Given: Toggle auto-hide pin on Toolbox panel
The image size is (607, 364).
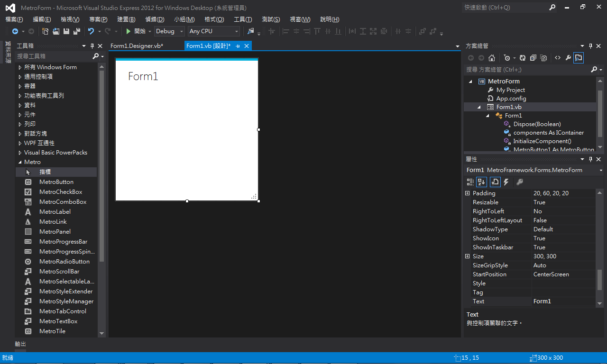Looking at the screenshot, I should 92,46.
